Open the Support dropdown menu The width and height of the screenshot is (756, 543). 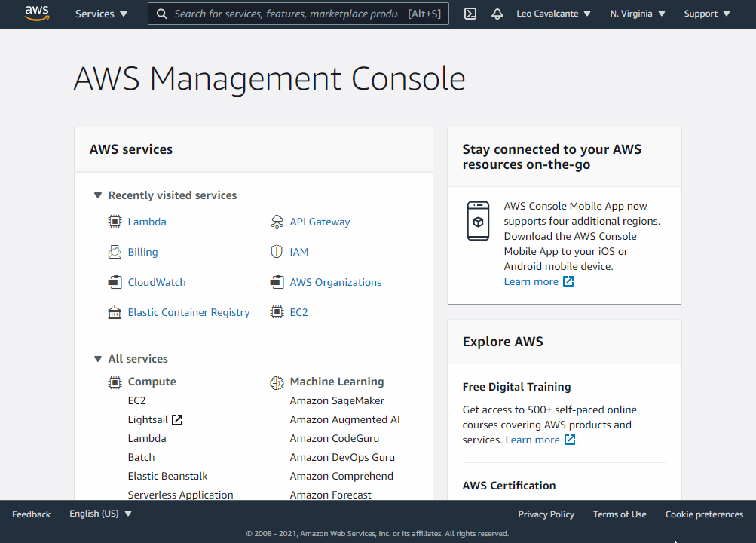pos(707,14)
